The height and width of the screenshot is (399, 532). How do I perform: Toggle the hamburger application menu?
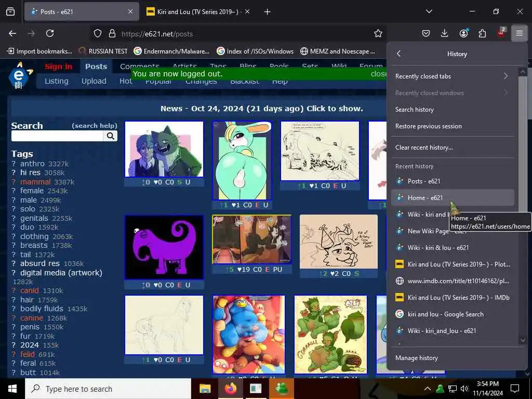coord(520,33)
